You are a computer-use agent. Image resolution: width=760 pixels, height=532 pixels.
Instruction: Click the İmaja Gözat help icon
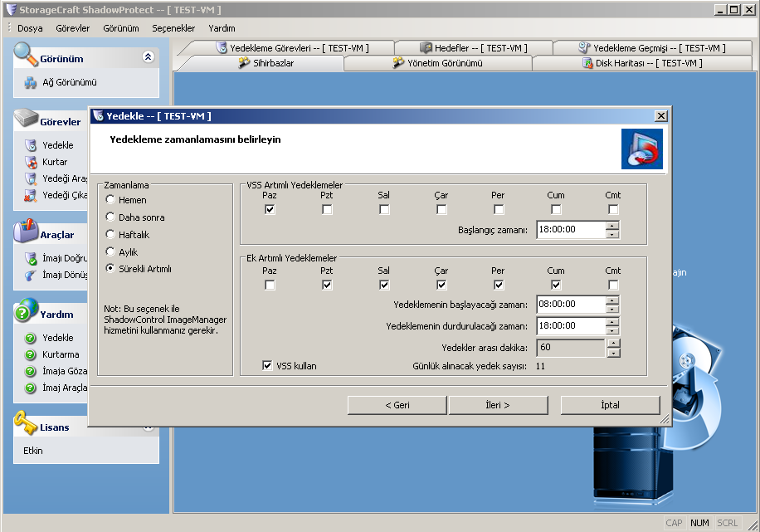pos(31,371)
